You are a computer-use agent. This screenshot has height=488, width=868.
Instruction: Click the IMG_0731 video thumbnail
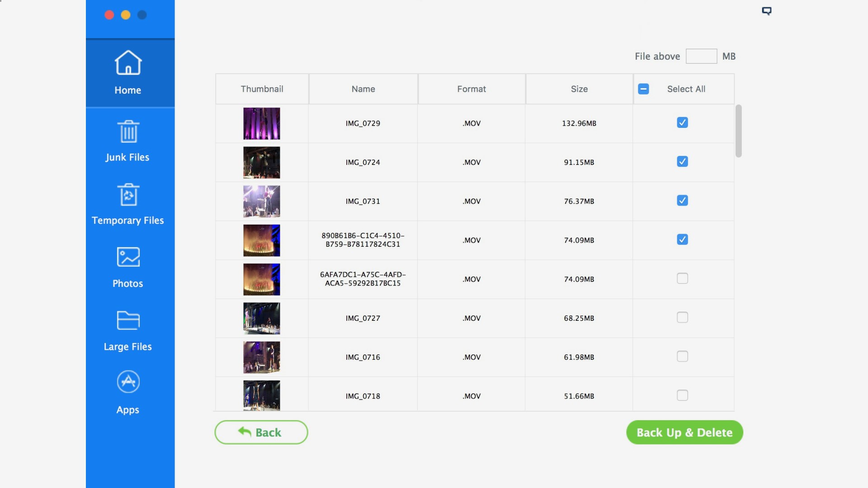tap(262, 202)
